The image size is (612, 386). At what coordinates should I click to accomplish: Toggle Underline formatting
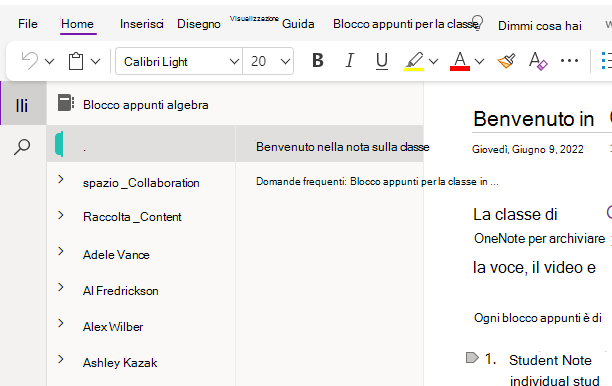coord(382,61)
